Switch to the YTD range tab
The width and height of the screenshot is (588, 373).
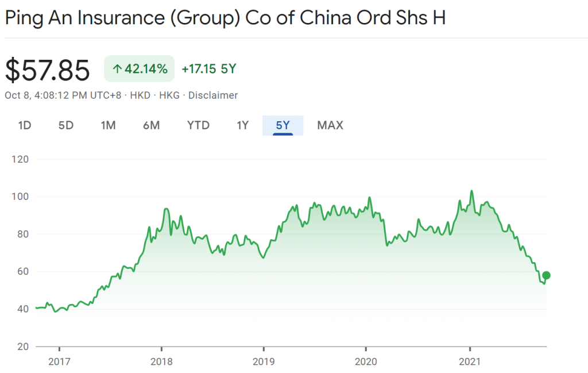(x=198, y=125)
